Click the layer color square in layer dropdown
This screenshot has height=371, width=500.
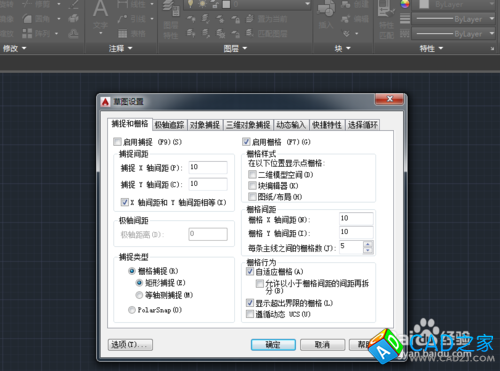tap(226, 4)
